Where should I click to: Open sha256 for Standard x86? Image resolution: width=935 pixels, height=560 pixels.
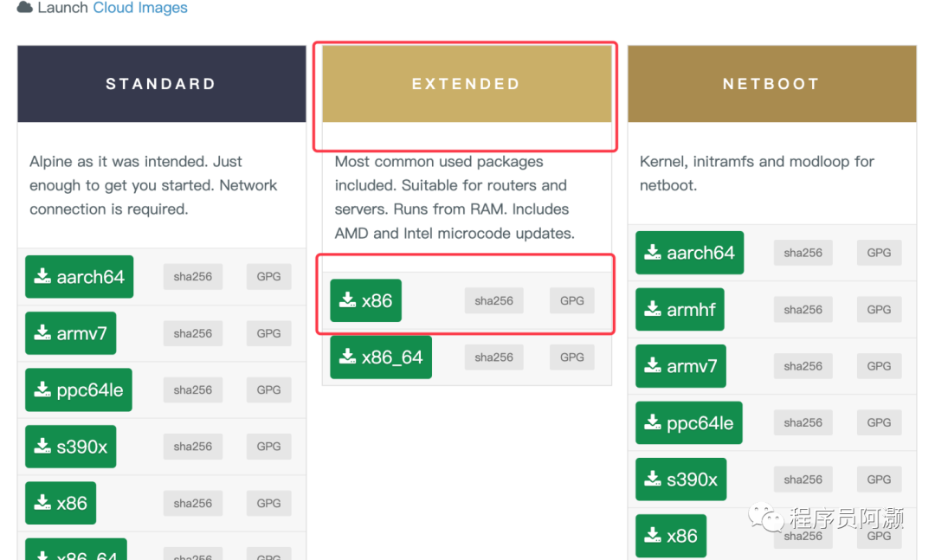point(192,504)
